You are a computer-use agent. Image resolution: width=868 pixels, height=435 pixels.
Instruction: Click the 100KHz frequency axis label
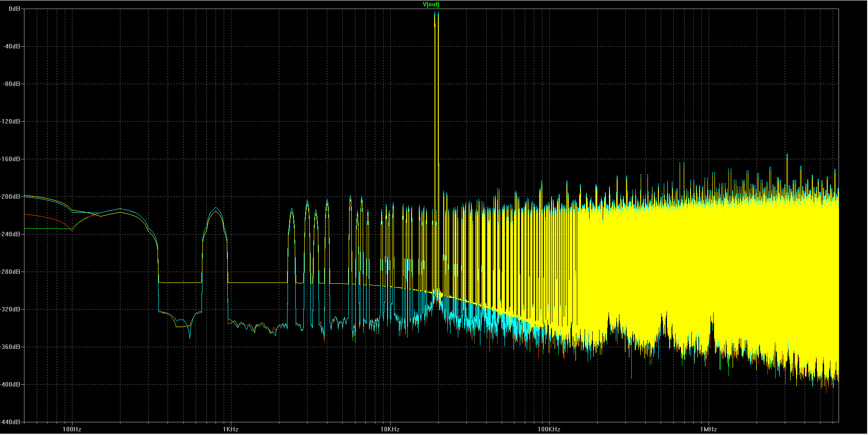click(549, 429)
